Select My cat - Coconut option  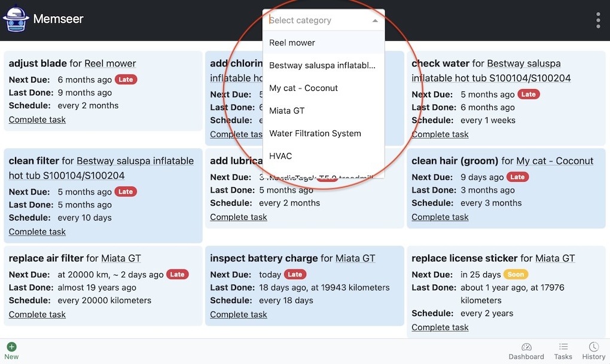point(304,88)
